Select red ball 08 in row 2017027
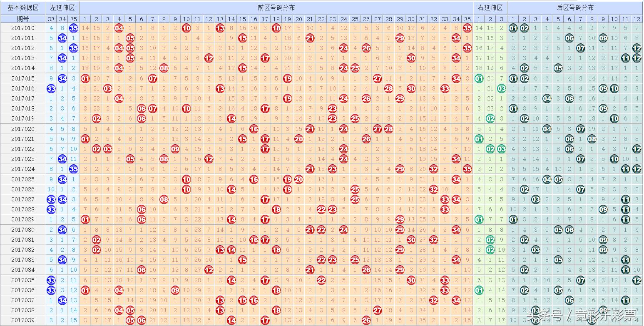644x326 pixels. pos(164,199)
